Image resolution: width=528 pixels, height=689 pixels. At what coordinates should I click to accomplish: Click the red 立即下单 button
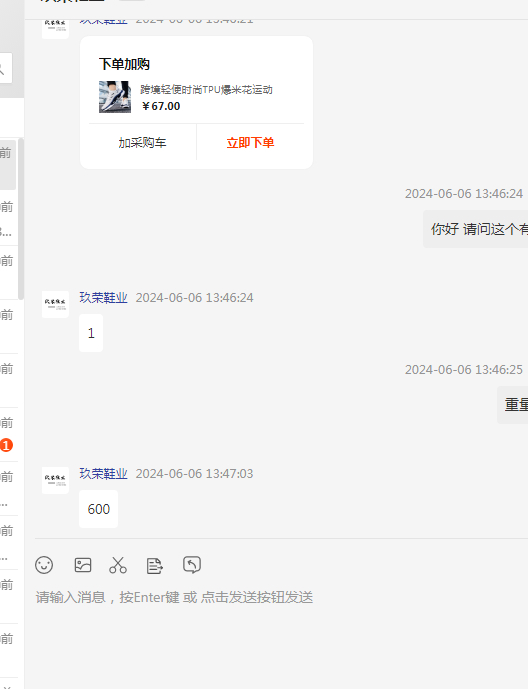250,142
